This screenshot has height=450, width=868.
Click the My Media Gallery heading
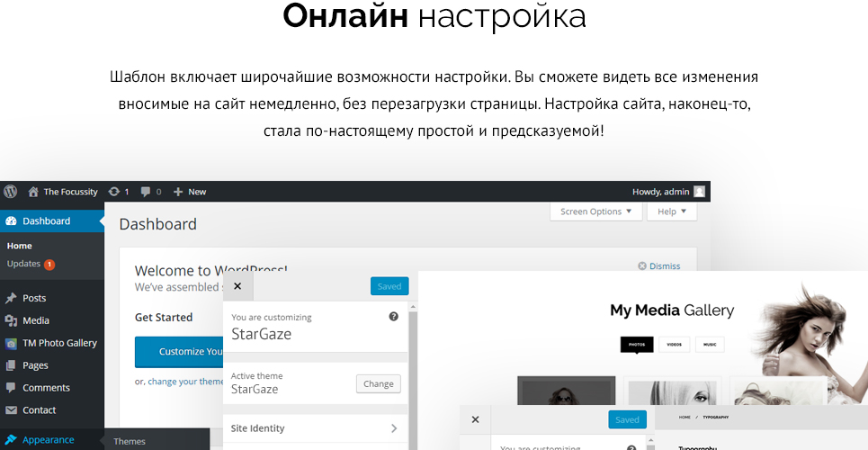pyautogui.click(x=672, y=310)
